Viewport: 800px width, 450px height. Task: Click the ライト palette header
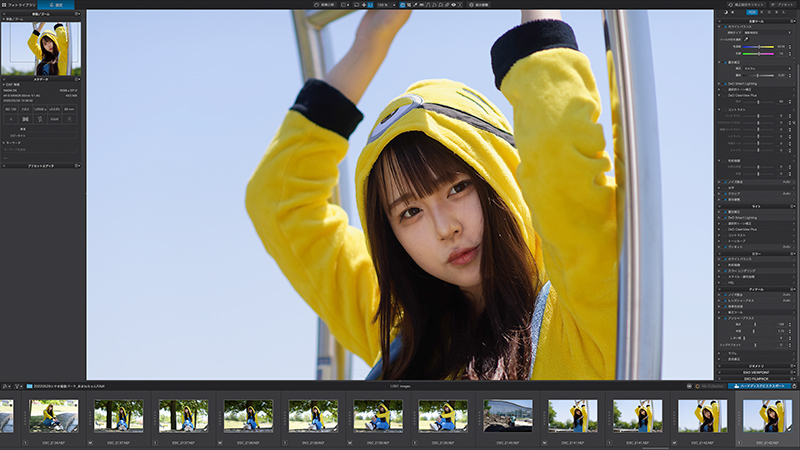[756, 206]
